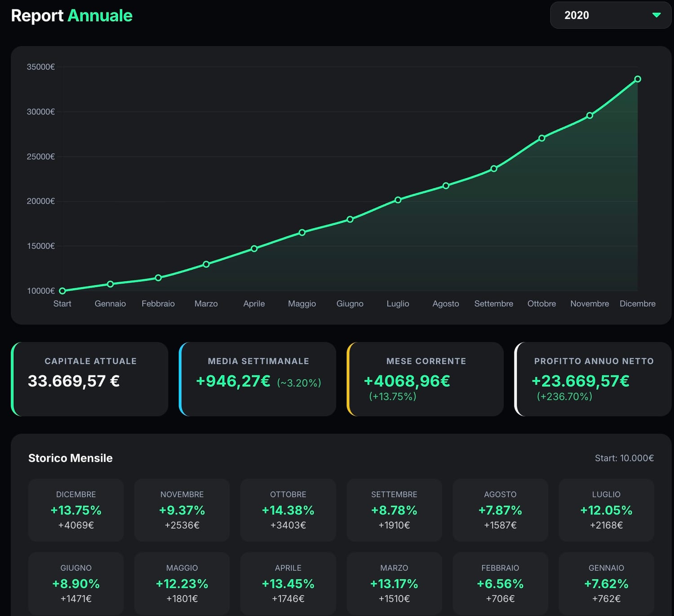Select the Giugno point on the line
Image resolution: width=674 pixels, height=616 pixels.
pyautogui.click(x=350, y=219)
